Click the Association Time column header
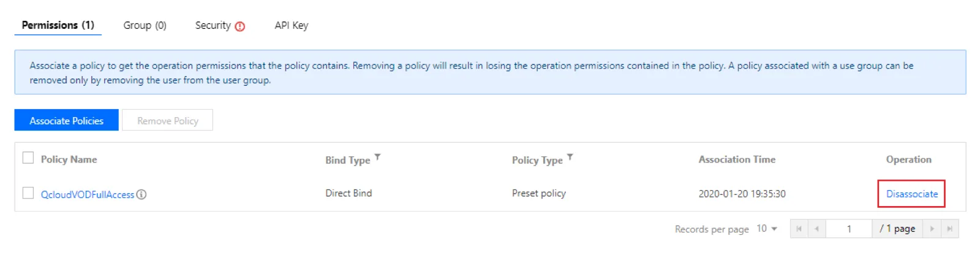980x271 pixels. 737,159
